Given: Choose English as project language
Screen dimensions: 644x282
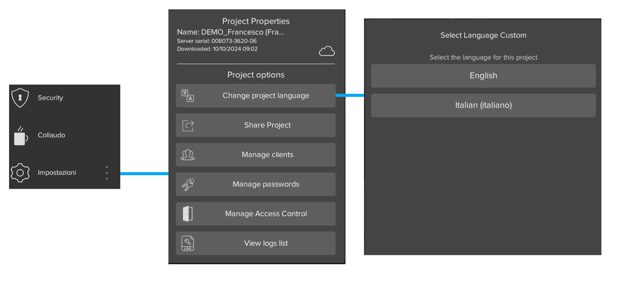Looking at the screenshot, I should pyautogui.click(x=483, y=76).
